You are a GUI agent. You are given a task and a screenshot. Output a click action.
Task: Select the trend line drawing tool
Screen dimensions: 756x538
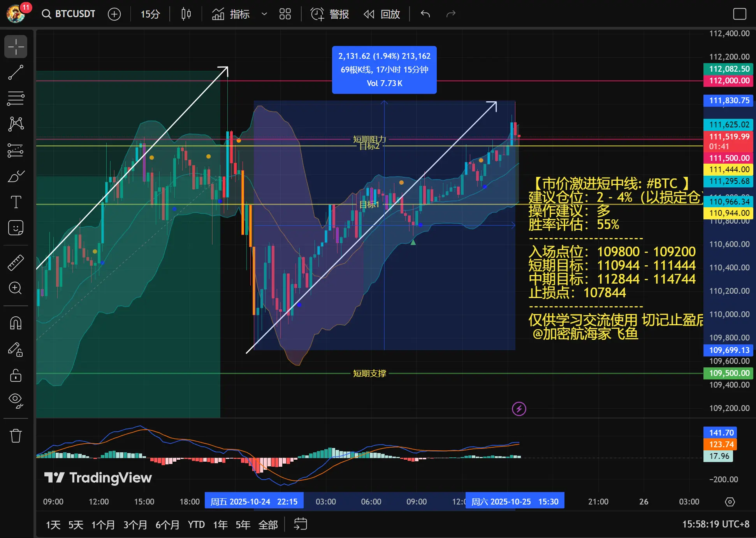click(x=16, y=72)
